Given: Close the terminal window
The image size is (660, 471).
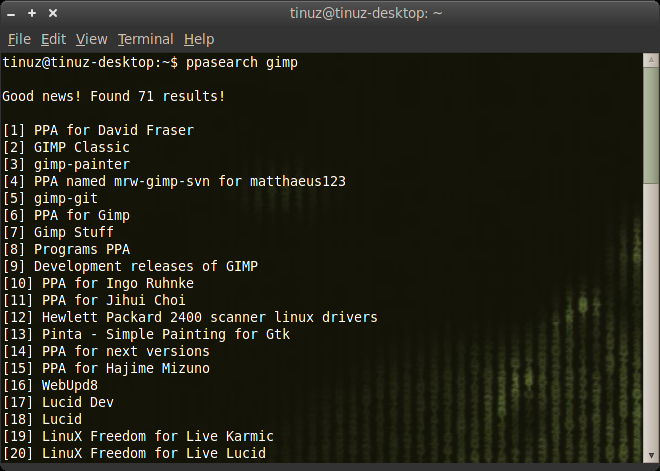Looking at the screenshot, I should 53,13.
